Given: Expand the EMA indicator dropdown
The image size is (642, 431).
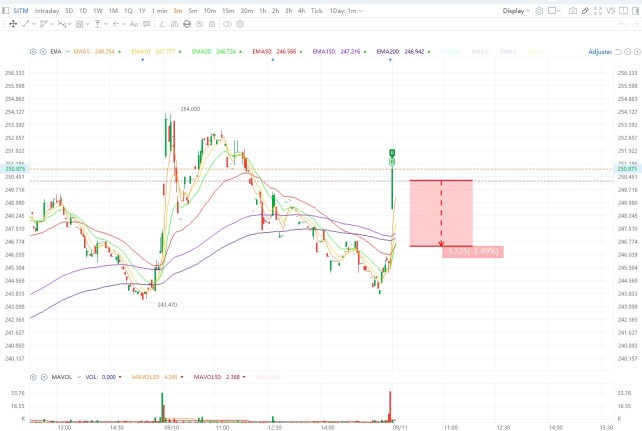Looking at the screenshot, I should [x=68, y=52].
